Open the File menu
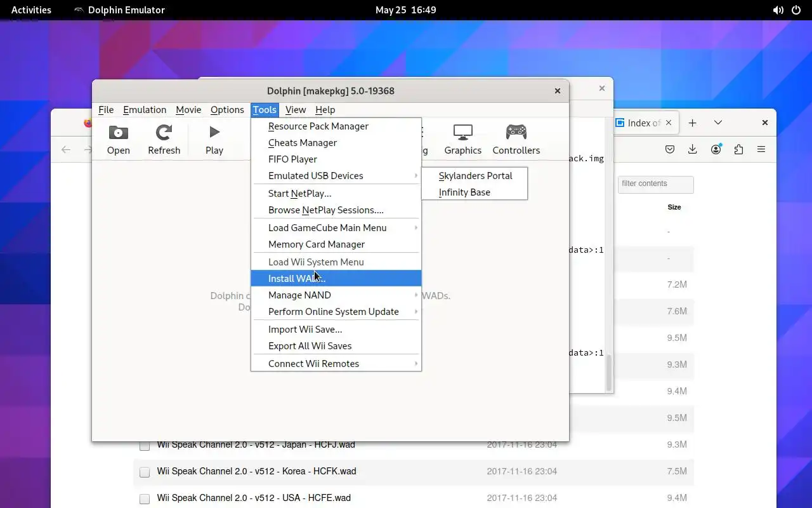The width and height of the screenshot is (812, 508). pyautogui.click(x=106, y=110)
